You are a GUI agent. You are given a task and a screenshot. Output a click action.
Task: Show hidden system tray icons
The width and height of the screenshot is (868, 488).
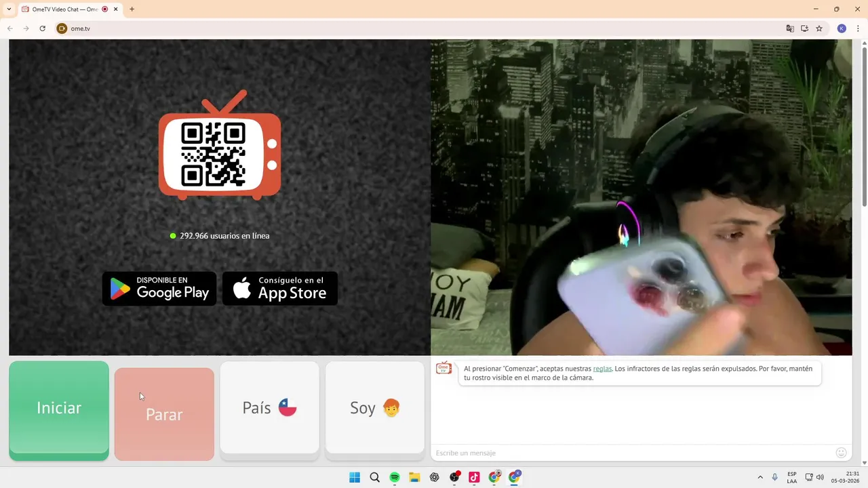click(x=760, y=477)
